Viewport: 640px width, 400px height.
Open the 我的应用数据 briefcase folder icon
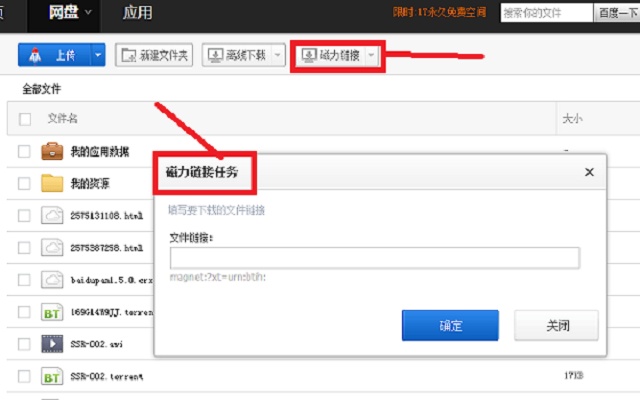(x=52, y=151)
